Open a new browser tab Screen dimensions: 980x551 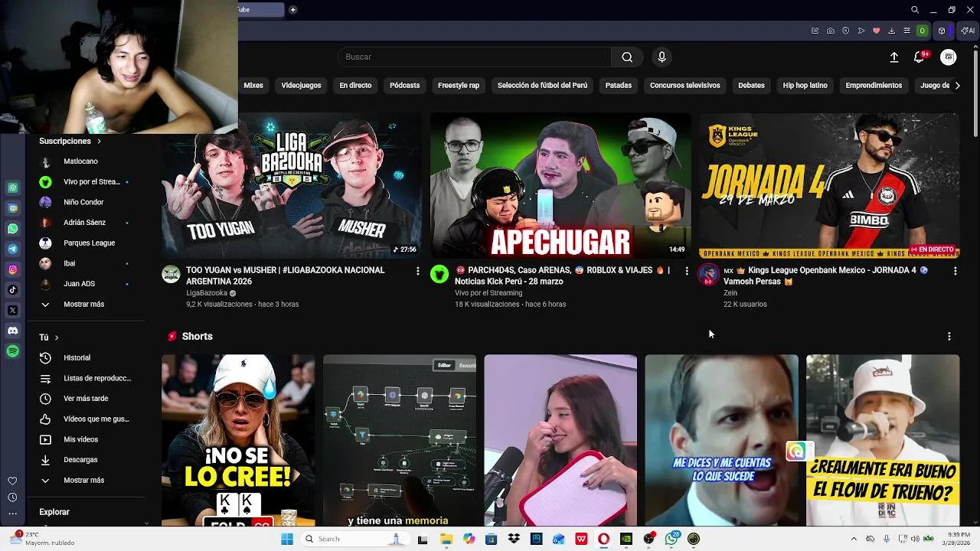click(x=292, y=9)
